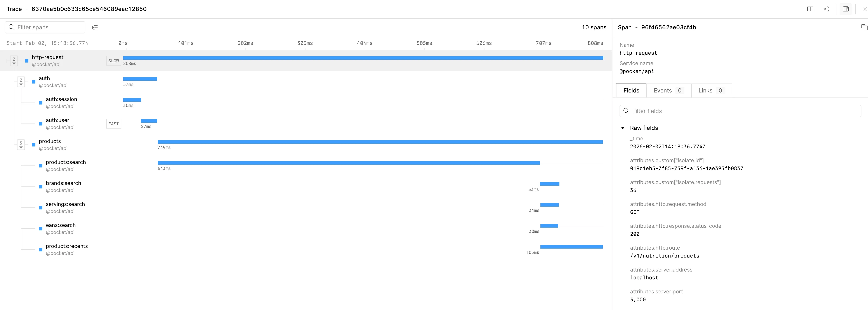Toggle the span details side panel
Image resolution: width=868 pixels, height=310 pixels.
(x=845, y=9)
